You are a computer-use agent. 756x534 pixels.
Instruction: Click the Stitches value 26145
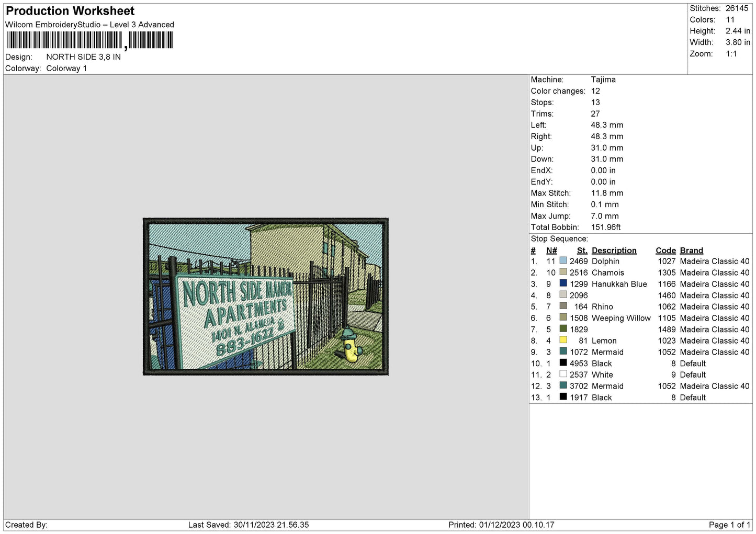pos(737,8)
